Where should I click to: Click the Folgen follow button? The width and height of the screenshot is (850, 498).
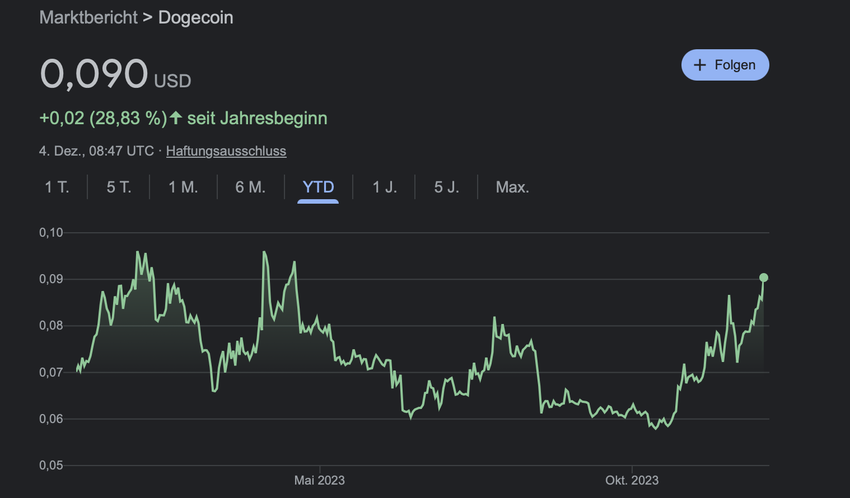point(725,65)
